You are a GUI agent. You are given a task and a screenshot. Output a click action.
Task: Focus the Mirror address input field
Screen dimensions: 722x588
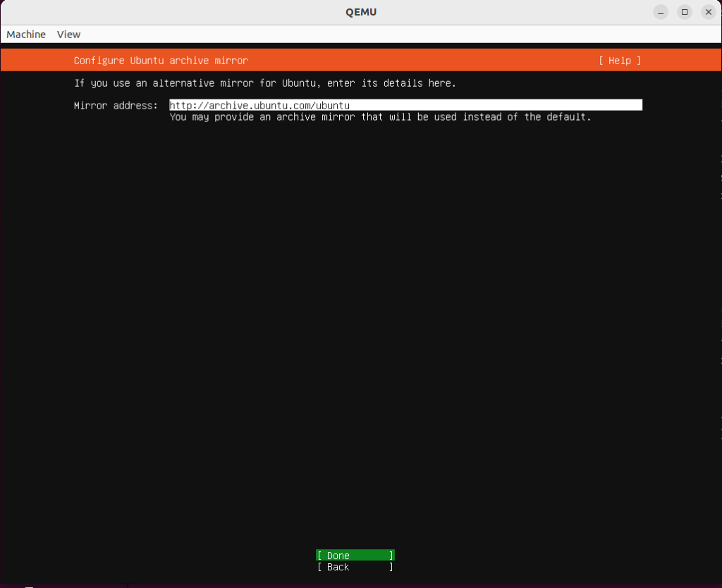(x=405, y=105)
